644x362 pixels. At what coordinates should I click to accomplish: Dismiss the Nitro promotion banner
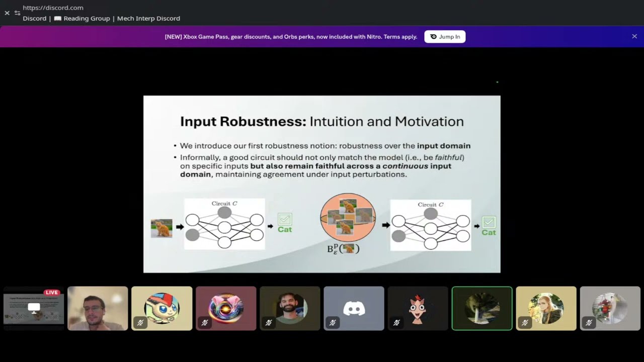[634, 36]
